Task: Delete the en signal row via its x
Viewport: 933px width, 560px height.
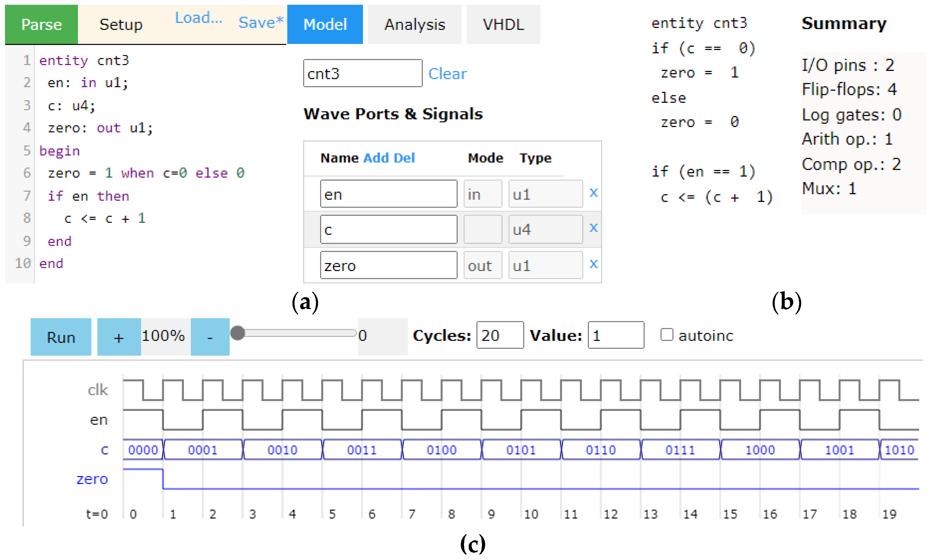Action: (x=593, y=193)
